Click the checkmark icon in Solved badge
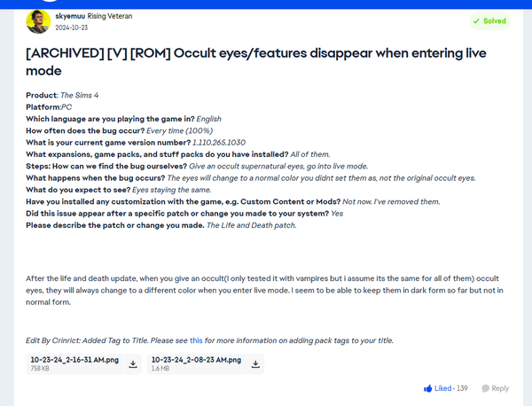 (x=476, y=20)
